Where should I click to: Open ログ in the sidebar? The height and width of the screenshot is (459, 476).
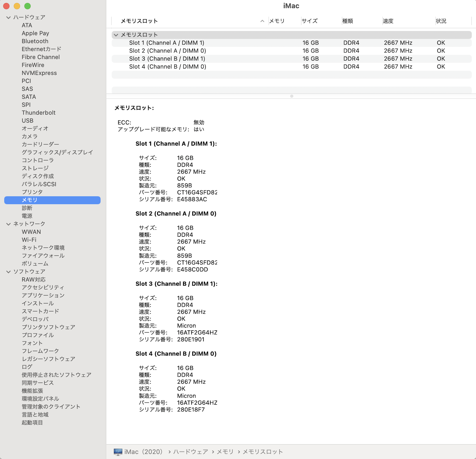click(x=27, y=367)
